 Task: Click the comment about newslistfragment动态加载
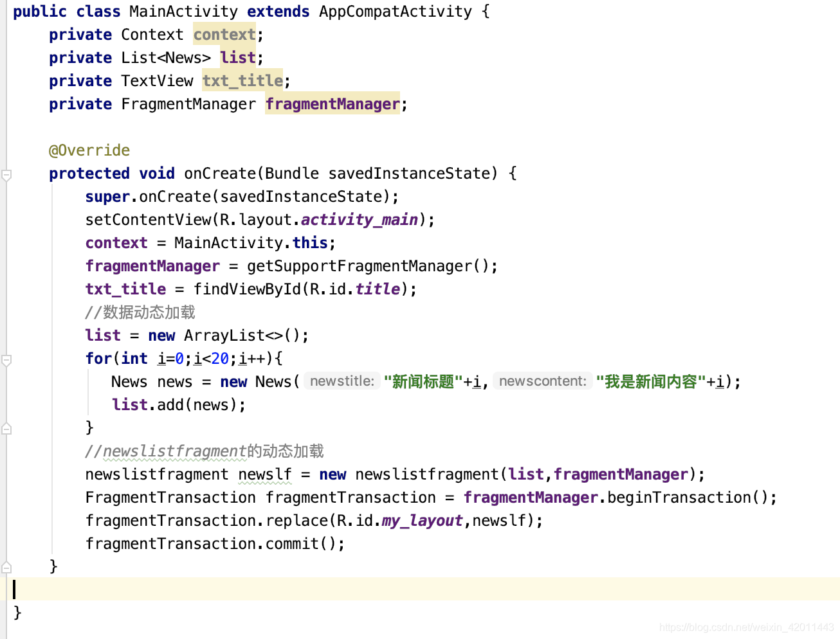pyautogui.click(x=205, y=451)
